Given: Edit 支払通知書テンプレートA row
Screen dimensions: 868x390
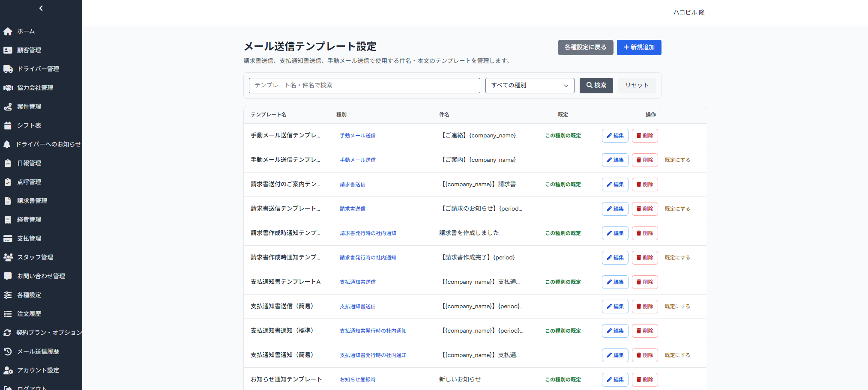Looking at the screenshot, I should pos(615,282).
